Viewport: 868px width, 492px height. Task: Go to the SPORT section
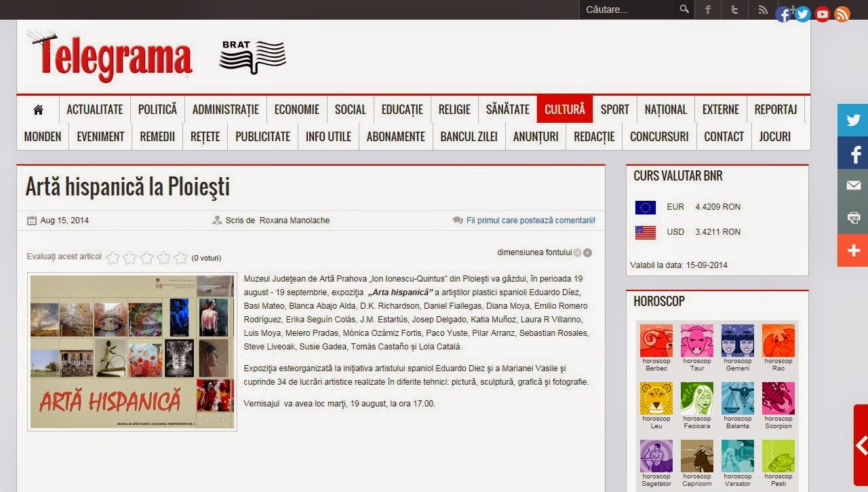click(615, 109)
